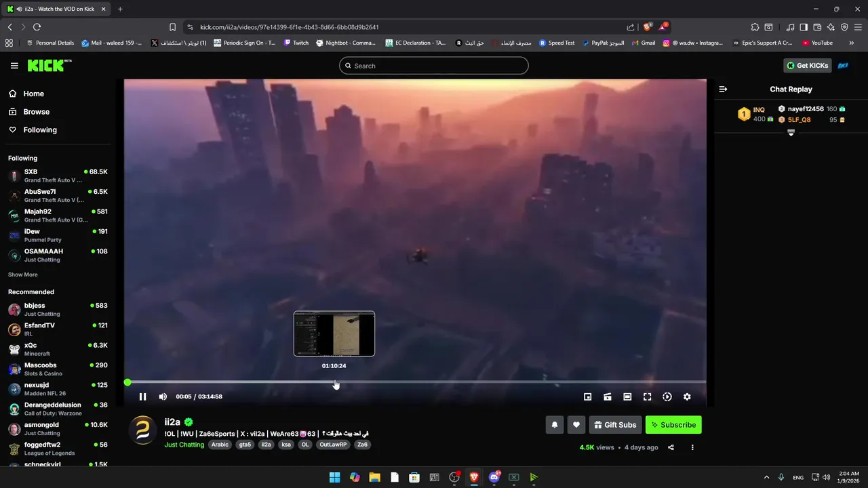Open the playlist music note icon
The image size is (868, 488).
pyautogui.click(x=790, y=27)
